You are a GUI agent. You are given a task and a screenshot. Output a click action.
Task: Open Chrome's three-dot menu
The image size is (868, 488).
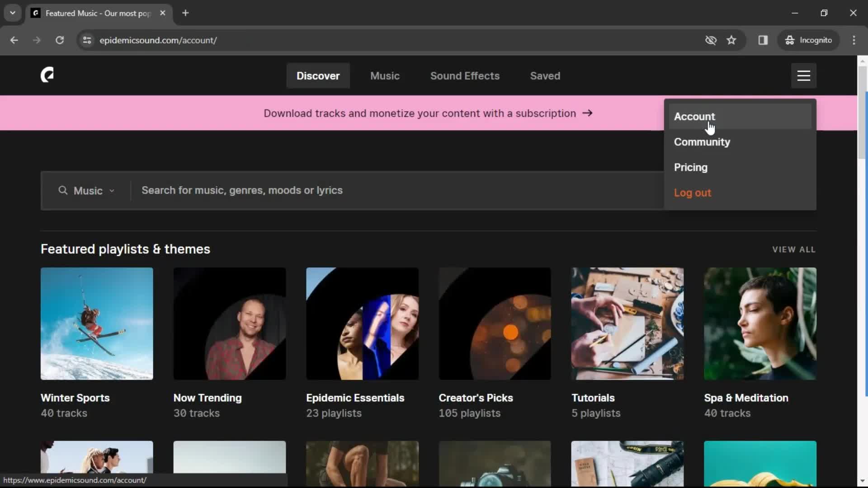pos(854,40)
